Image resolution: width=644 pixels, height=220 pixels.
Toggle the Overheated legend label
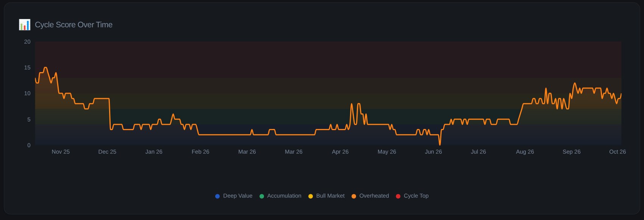click(x=374, y=196)
